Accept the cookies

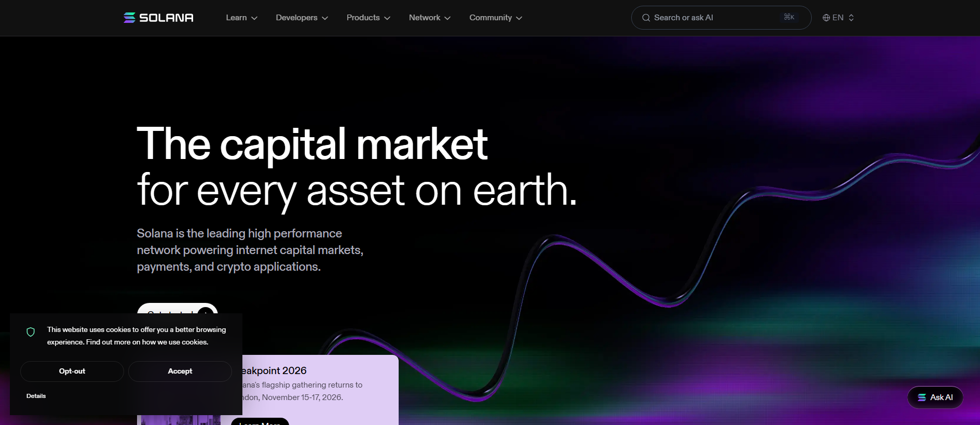pos(180,371)
